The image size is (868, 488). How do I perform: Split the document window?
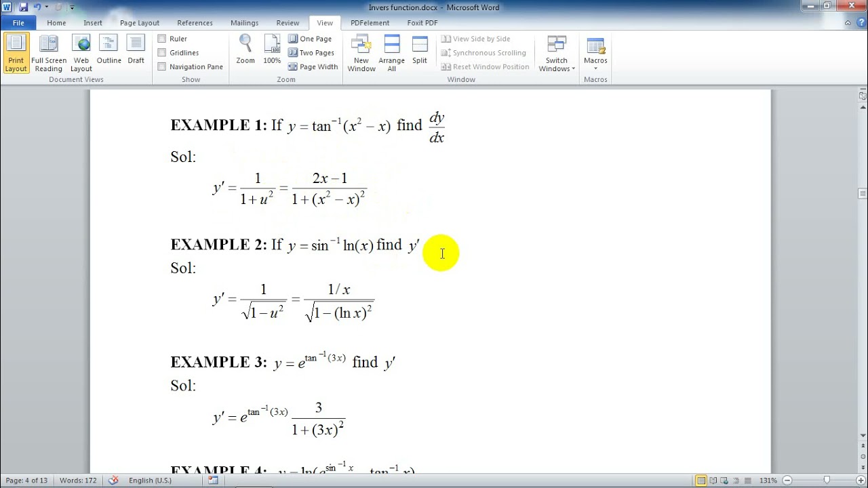coord(420,49)
